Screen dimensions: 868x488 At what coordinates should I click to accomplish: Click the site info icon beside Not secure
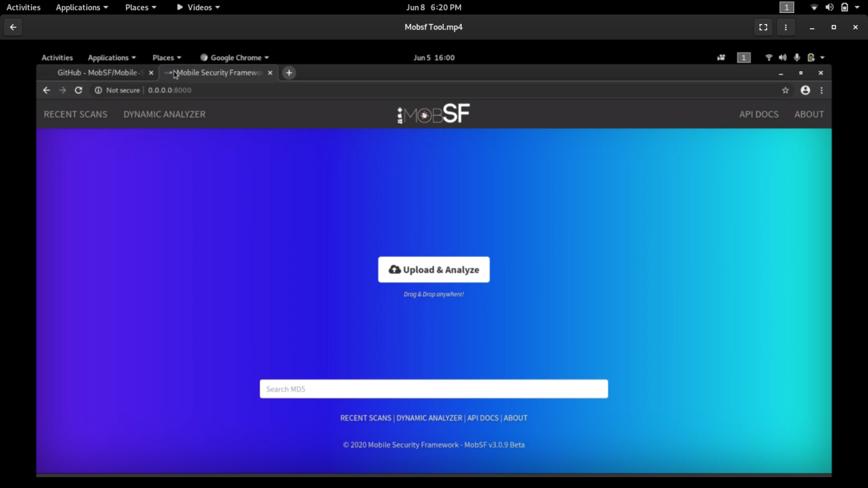tap(98, 90)
